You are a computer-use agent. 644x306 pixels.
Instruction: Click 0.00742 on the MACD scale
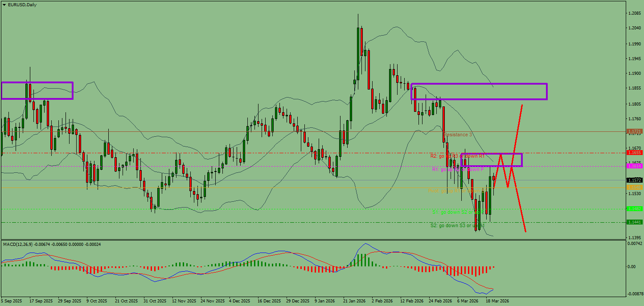[635, 244]
